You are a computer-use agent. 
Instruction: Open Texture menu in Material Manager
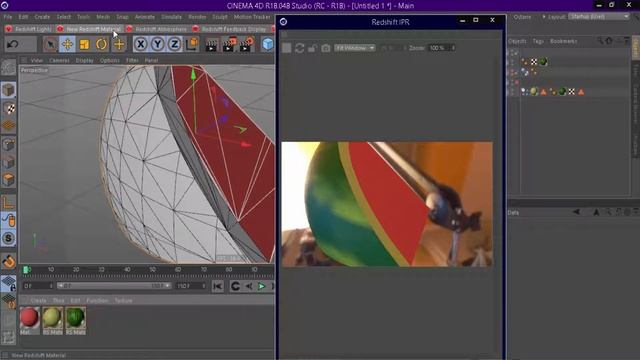coord(123,300)
